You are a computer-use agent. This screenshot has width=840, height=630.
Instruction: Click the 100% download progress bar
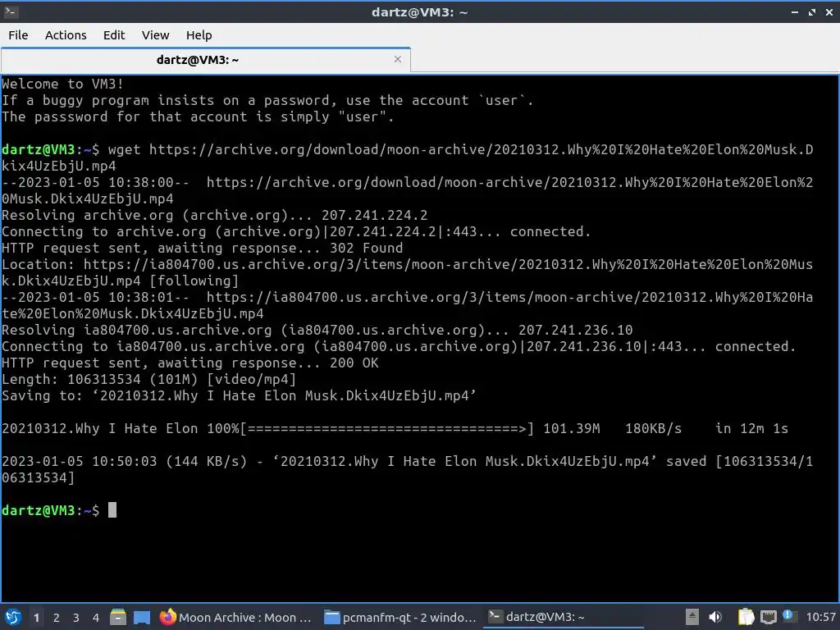click(387, 428)
